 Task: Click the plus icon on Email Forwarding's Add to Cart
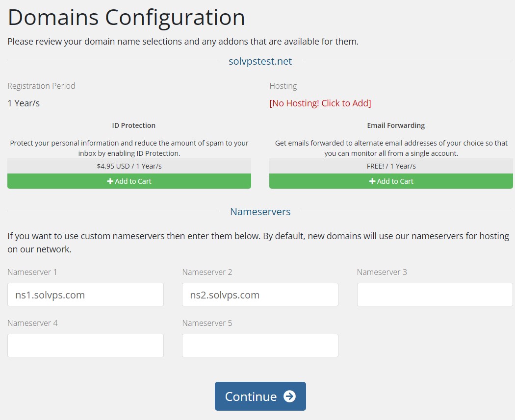[372, 181]
